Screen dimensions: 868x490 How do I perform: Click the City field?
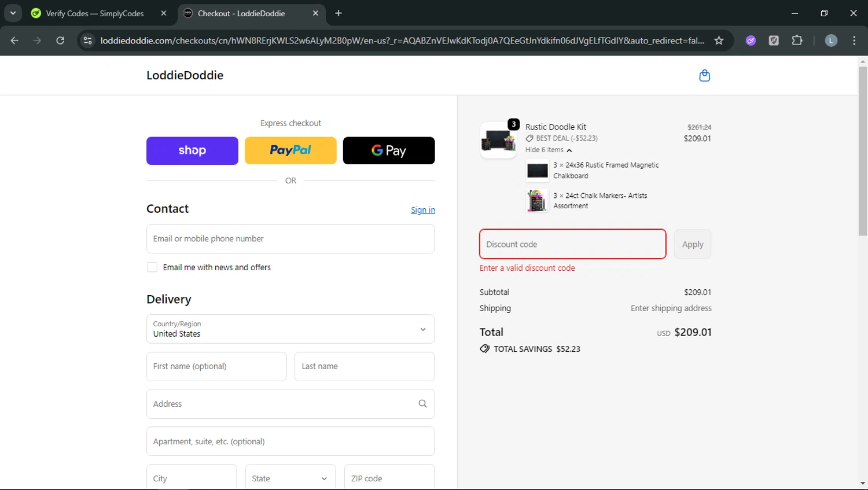click(x=192, y=478)
